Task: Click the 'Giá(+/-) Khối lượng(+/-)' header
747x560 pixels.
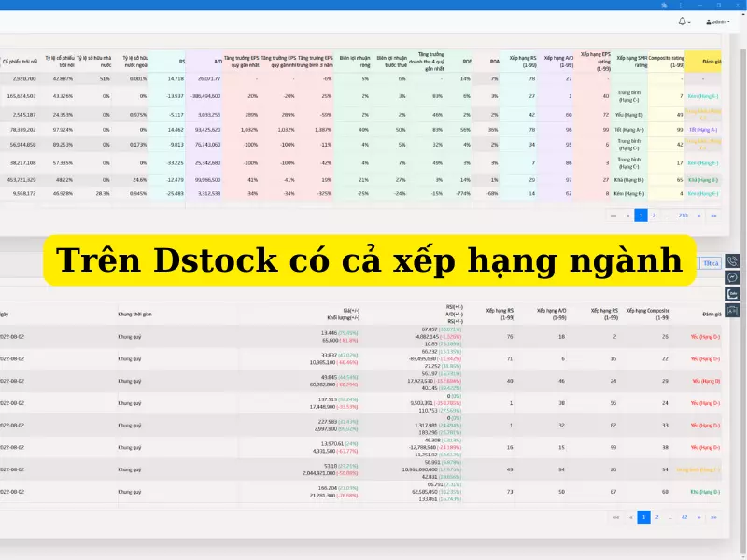Action: tap(343, 314)
